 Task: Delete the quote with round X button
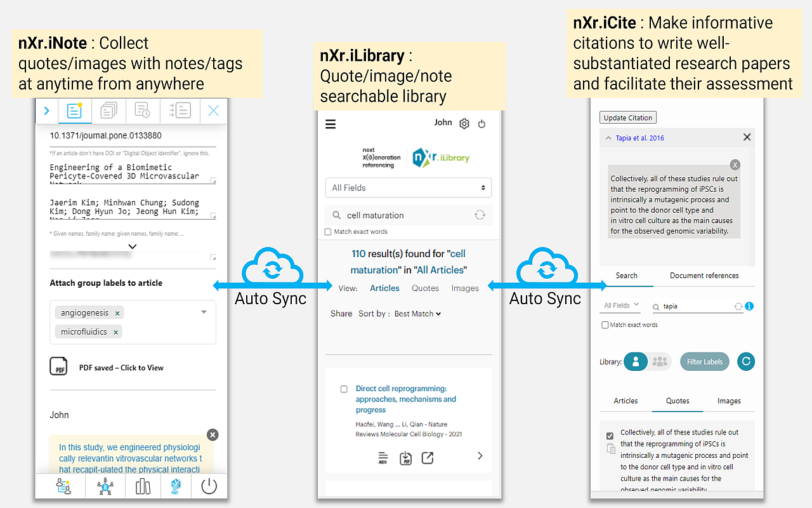tap(213, 435)
